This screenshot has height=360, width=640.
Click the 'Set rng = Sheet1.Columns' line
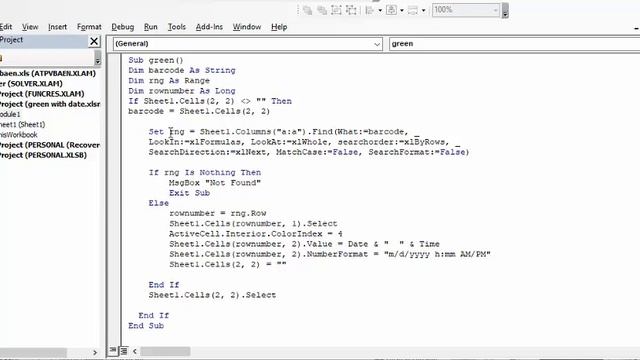[284, 132]
